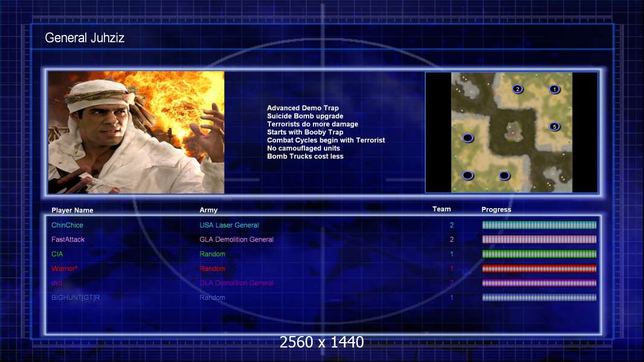The height and width of the screenshot is (362, 644).
Task: Click FastAttack's 'GLA Demolition General' army entry
Action: coord(237,240)
